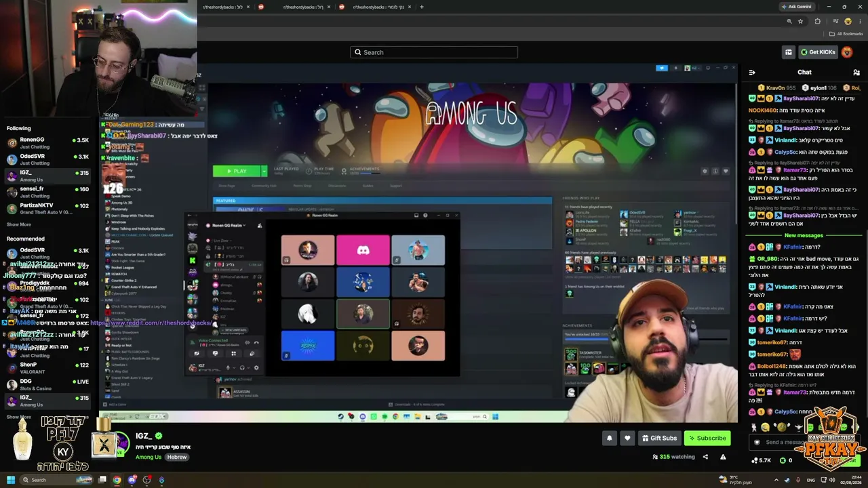Viewport: 868px width, 488px height.
Task: Subscribe to the IGZ_ channel
Action: click(707, 438)
